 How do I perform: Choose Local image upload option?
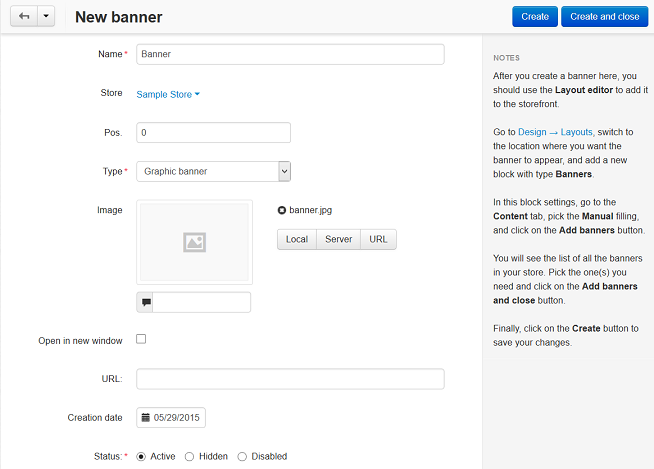click(297, 239)
